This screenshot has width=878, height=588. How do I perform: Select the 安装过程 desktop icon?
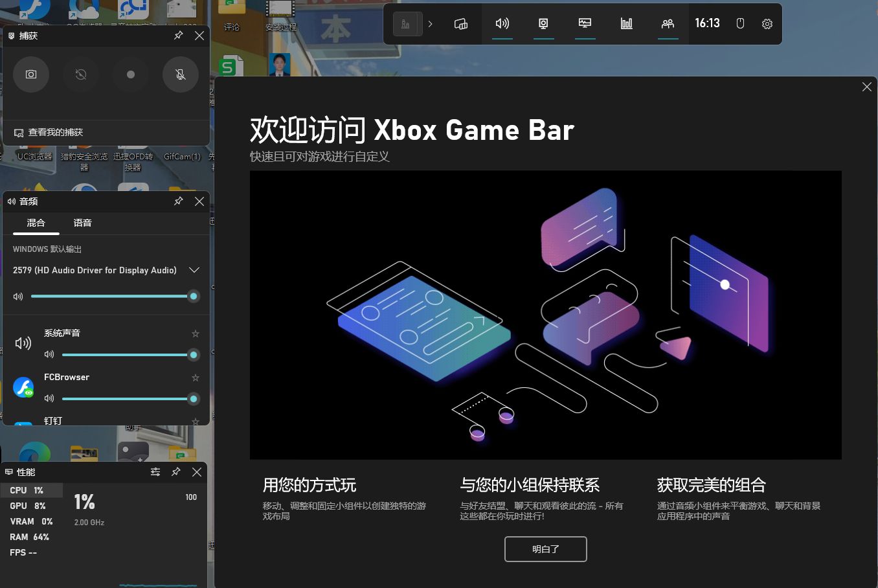281,16
